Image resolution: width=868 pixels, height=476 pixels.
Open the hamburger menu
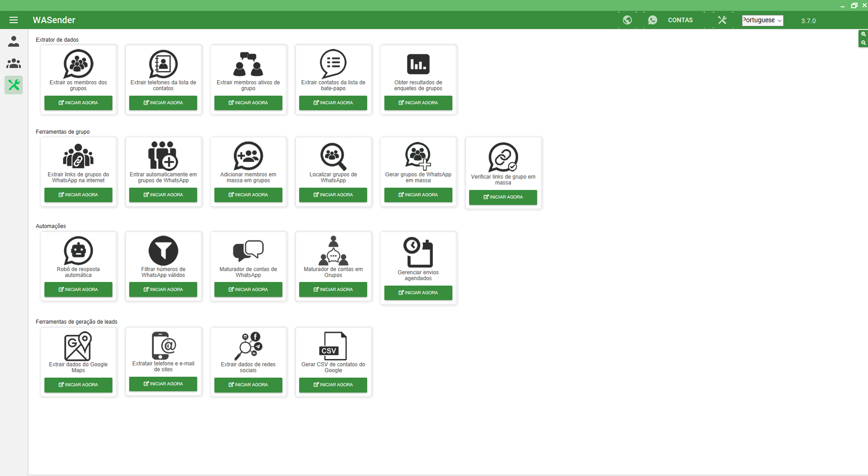point(14,20)
